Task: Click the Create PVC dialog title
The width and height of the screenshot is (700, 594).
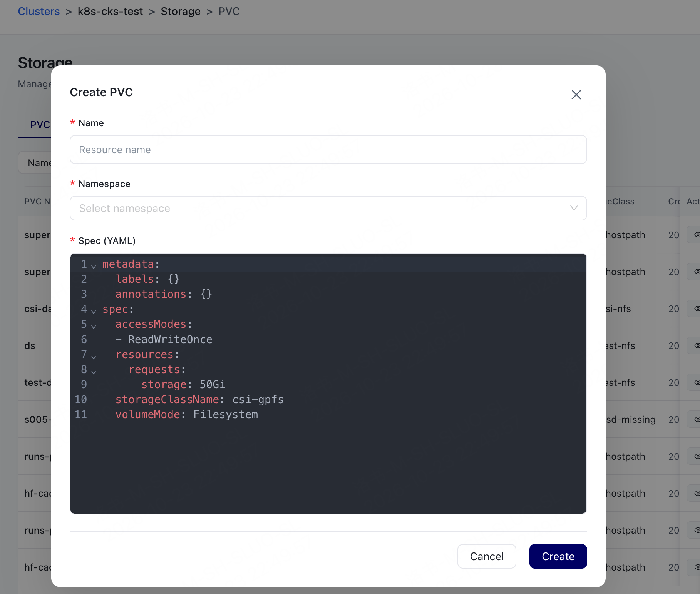Action: point(101,92)
